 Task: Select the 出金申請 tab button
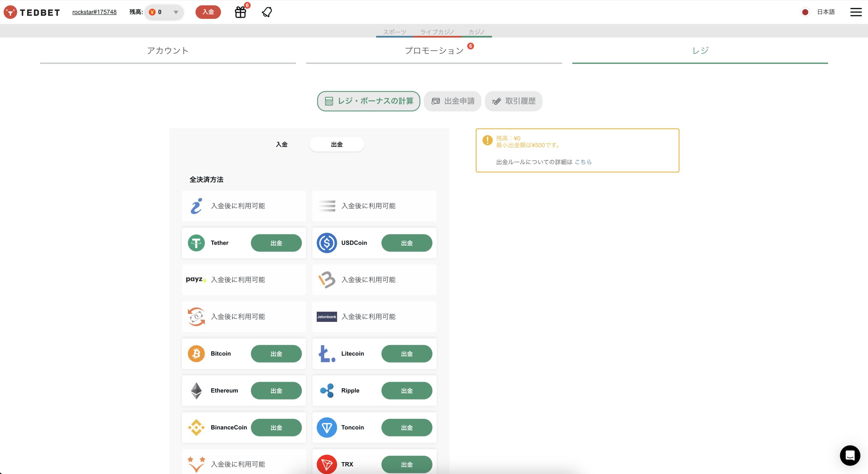pos(452,101)
